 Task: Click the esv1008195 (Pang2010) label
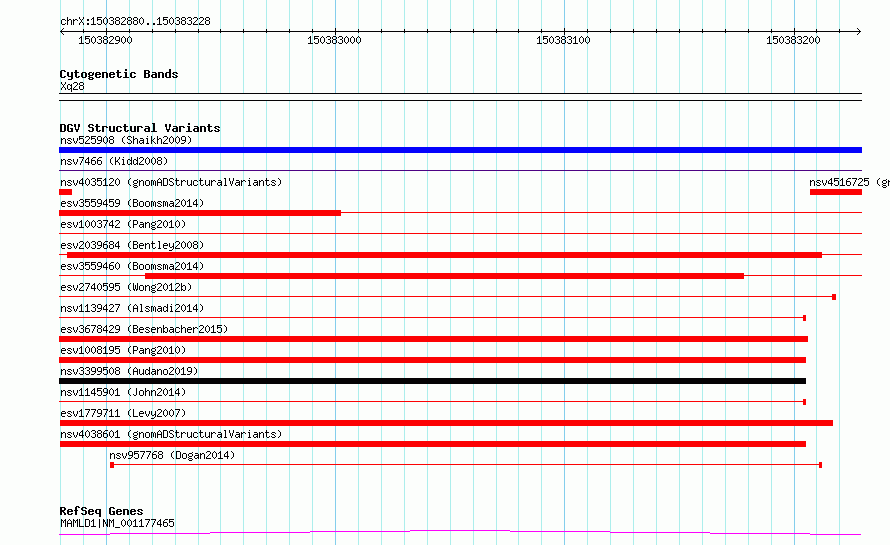[x=123, y=350]
